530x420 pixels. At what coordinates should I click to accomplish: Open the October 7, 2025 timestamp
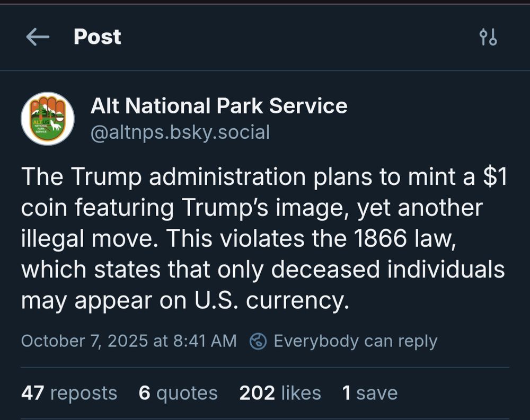[x=129, y=341]
